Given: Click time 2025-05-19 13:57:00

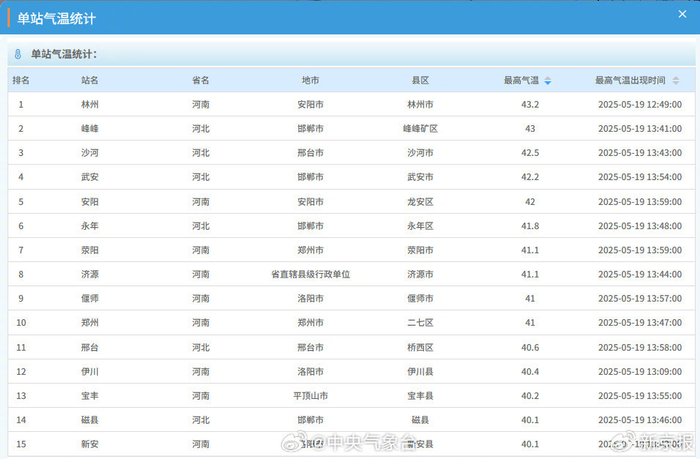Looking at the screenshot, I should 640,298.
